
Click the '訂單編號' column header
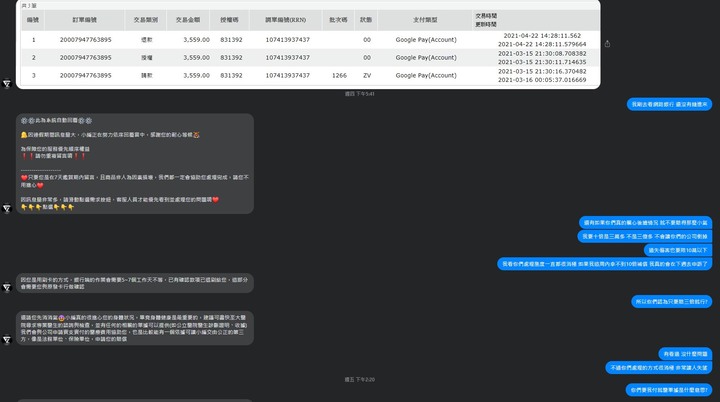84,20
